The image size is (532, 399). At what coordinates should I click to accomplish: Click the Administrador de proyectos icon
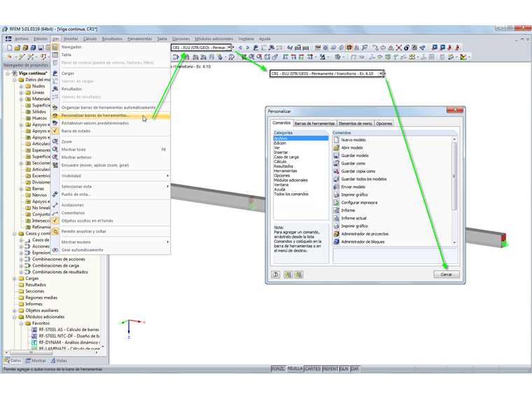coord(336,234)
